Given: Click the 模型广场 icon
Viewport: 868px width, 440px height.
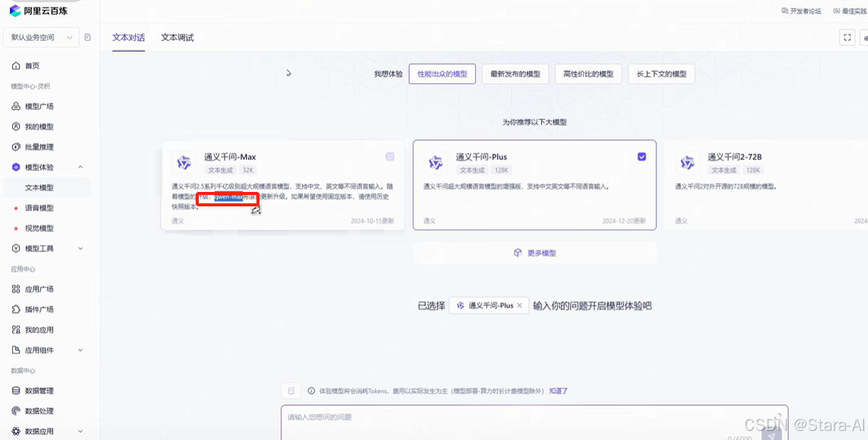Looking at the screenshot, I should point(16,106).
